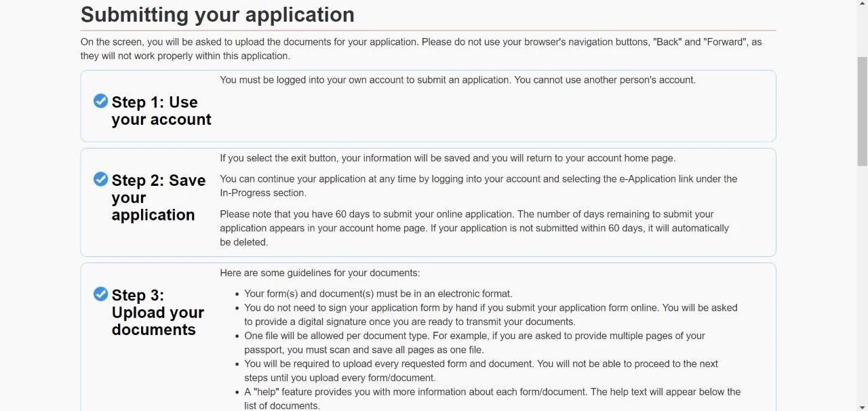
Task: Click the bullet about providing a digital signature
Action: [x=490, y=315]
